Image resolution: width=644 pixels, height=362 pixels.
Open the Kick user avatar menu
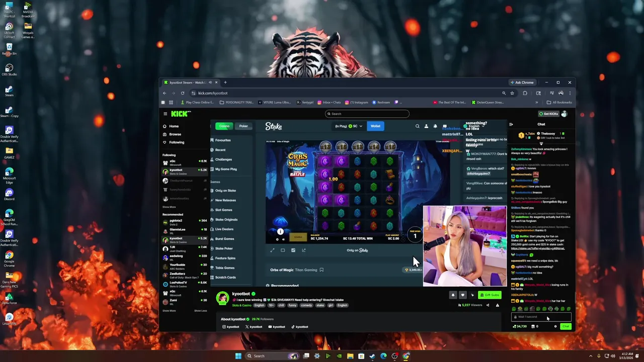[565, 114]
